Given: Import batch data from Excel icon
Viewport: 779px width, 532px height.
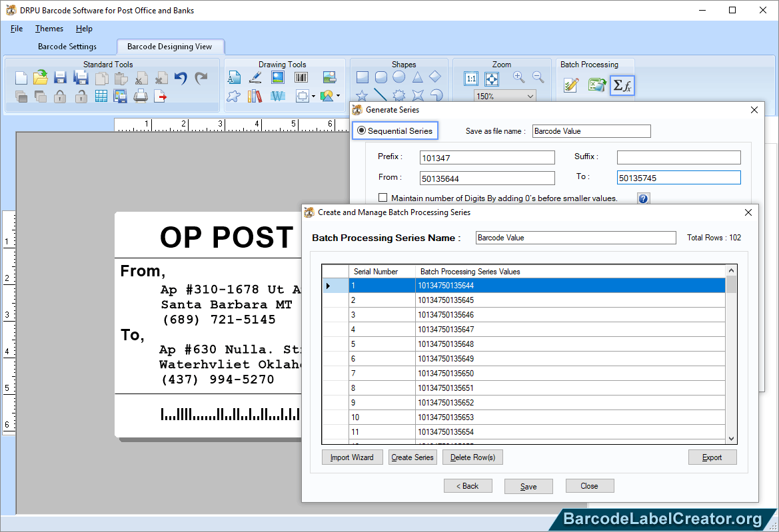Looking at the screenshot, I should 597,85.
